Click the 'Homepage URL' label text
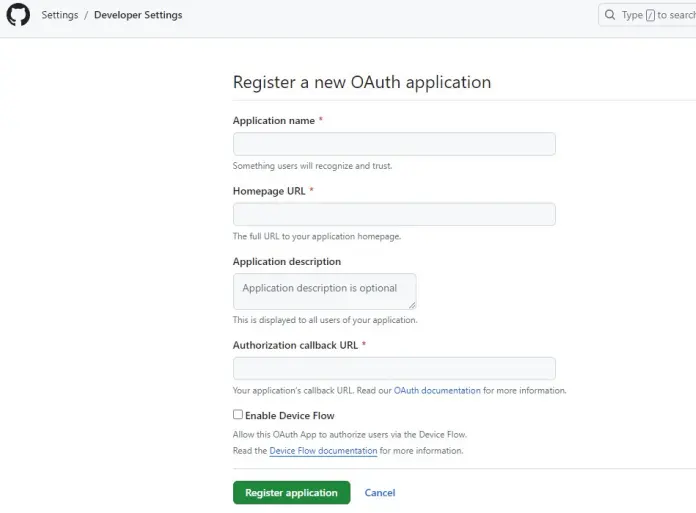Screen dimensions: 696x513 point(269,191)
